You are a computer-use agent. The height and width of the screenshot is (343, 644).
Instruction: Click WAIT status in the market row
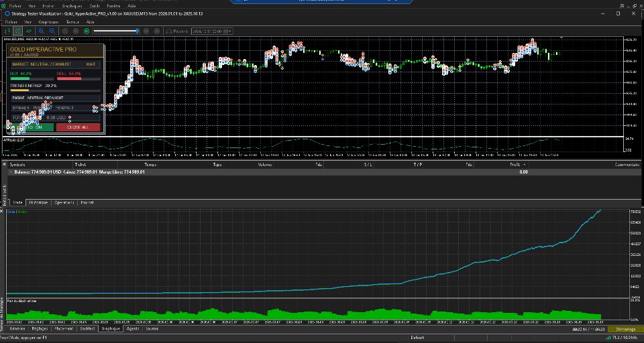point(91,64)
